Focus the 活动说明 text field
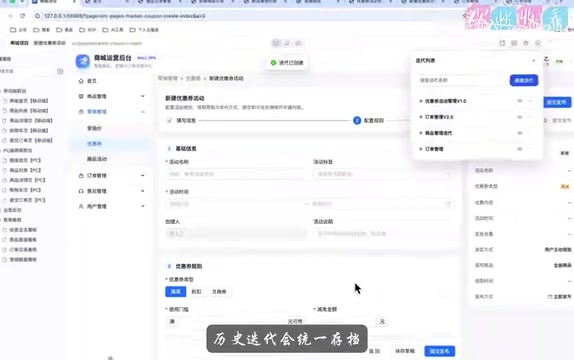The image size is (574, 360). click(x=383, y=234)
